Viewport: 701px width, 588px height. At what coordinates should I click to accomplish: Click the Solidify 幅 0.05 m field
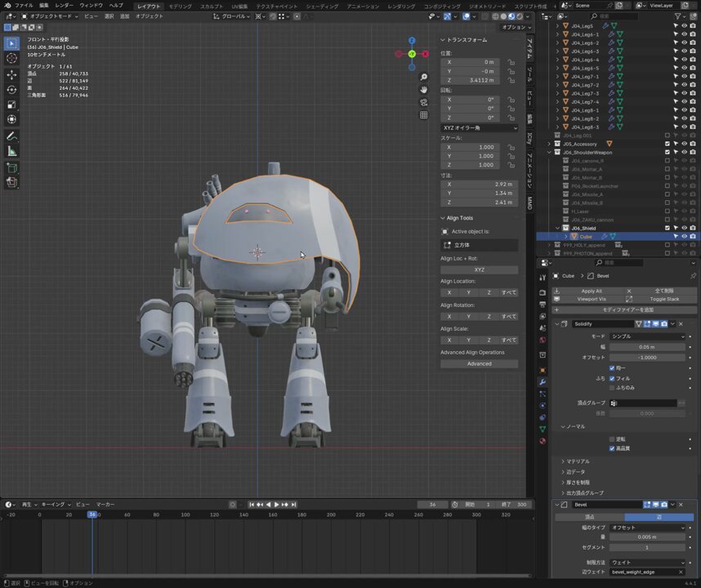pos(647,347)
